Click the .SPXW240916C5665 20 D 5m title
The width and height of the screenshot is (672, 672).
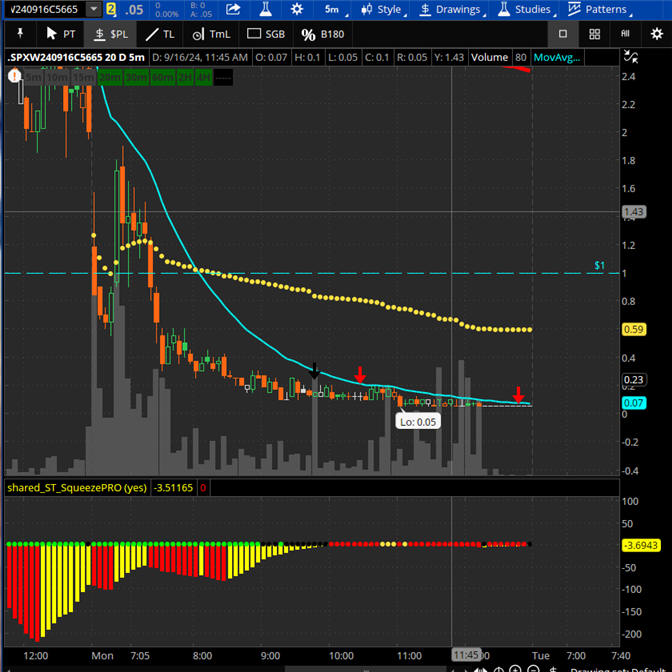[76, 57]
